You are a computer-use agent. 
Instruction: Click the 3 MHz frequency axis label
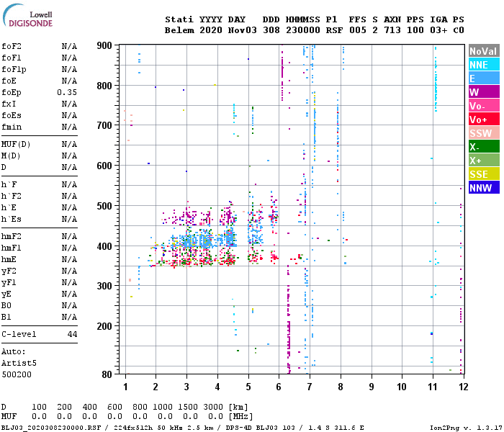pos(186,387)
